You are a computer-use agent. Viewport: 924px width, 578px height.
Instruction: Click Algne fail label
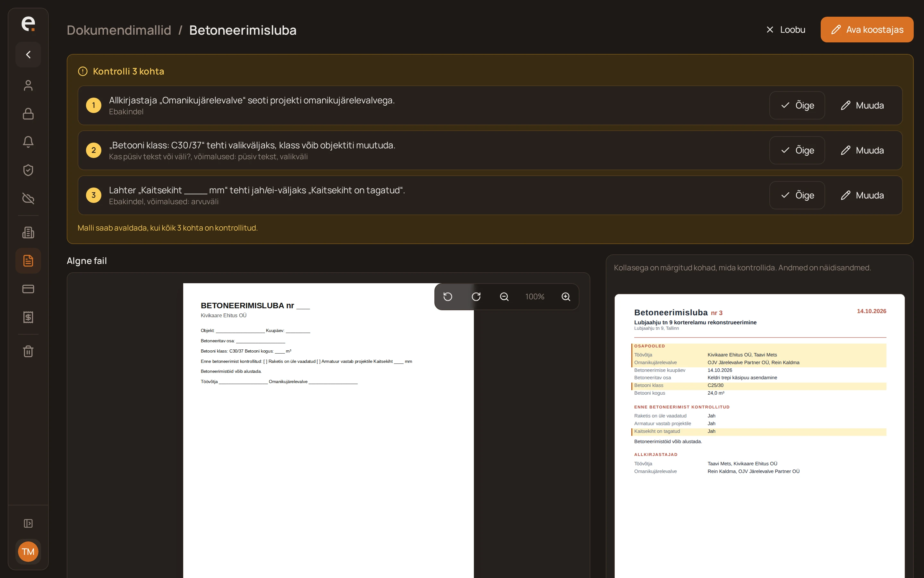point(87,261)
